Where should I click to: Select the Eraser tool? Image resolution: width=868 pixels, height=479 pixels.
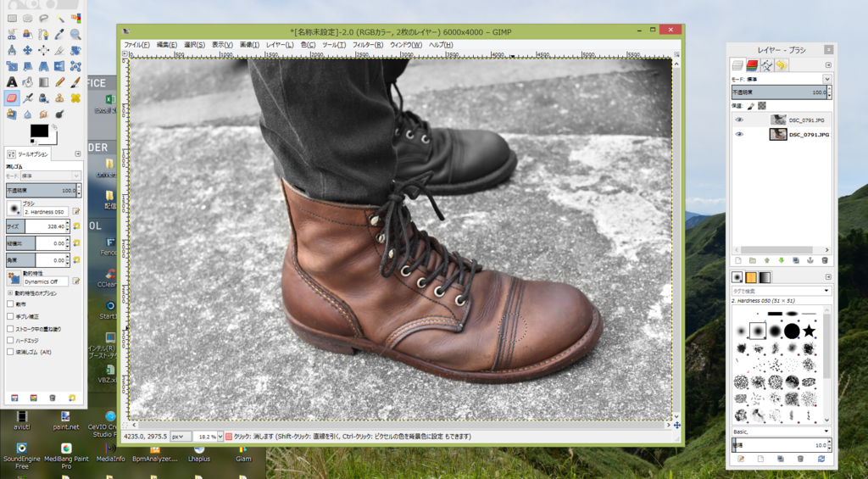coord(12,98)
